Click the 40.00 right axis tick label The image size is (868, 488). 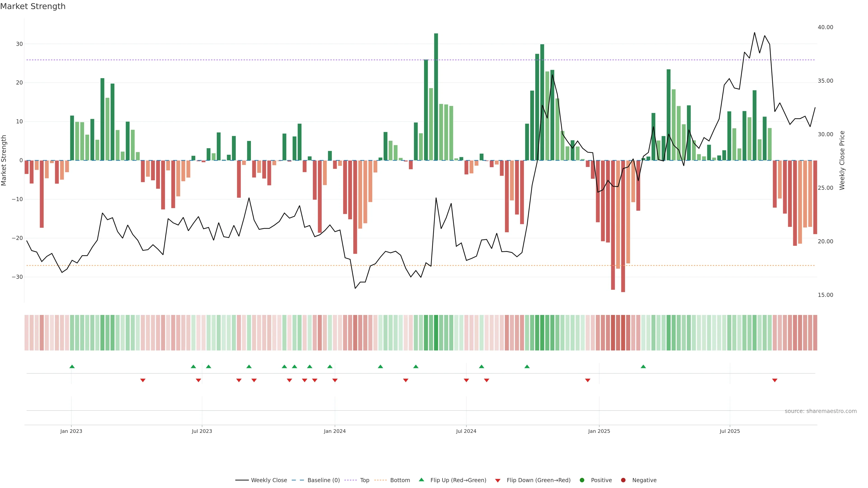[825, 27]
